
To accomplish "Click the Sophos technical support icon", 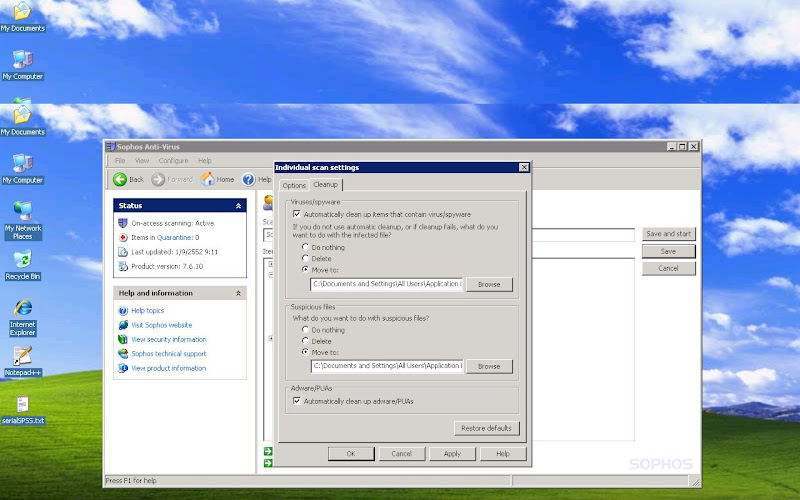I will pyautogui.click(x=123, y=353).
